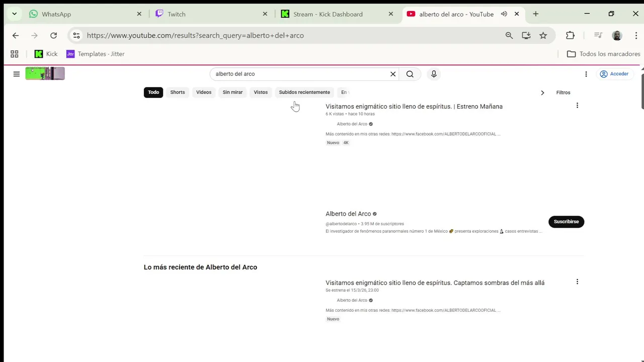Image resolution: width=644 pixels, height=362 pixels.
Task: Click the browser address bar URL
Action: click(195, 35)
